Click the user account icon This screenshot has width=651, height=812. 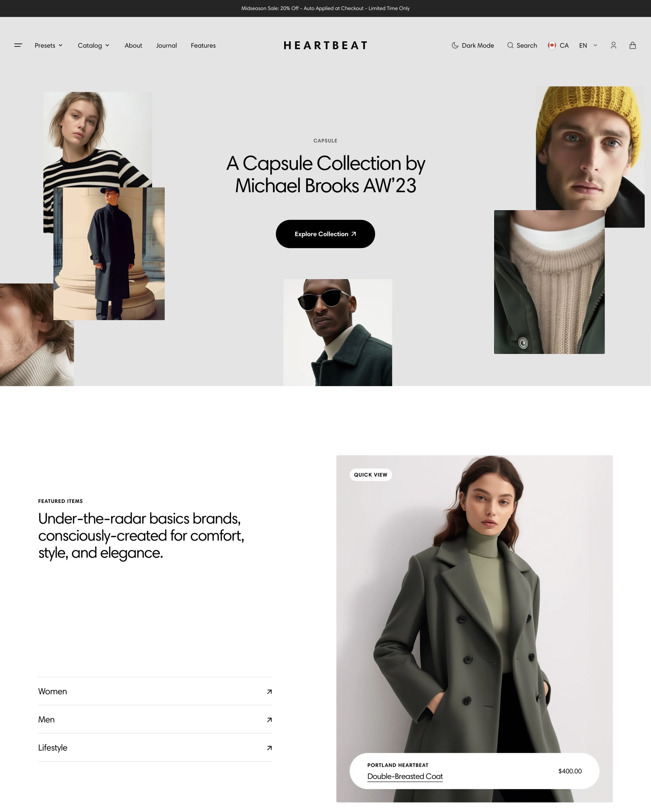point(613,45)
